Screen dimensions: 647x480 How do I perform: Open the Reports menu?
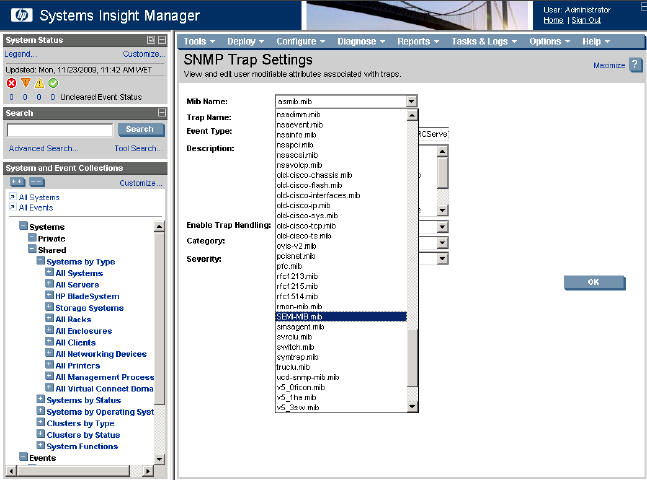[x=418, y=41]
